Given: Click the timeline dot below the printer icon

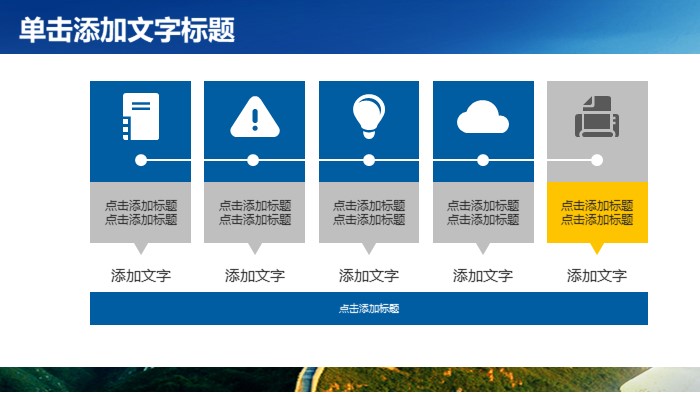Looking at the screenshot, I should click(x=597, y=160).
